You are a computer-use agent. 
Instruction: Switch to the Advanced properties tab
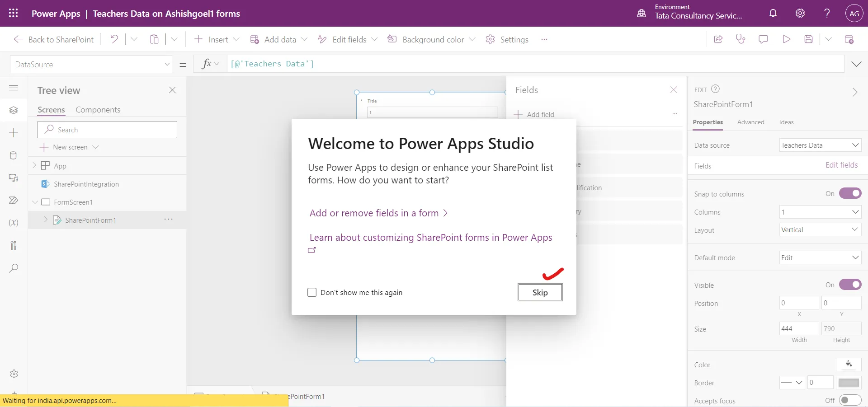coord(750,122)
